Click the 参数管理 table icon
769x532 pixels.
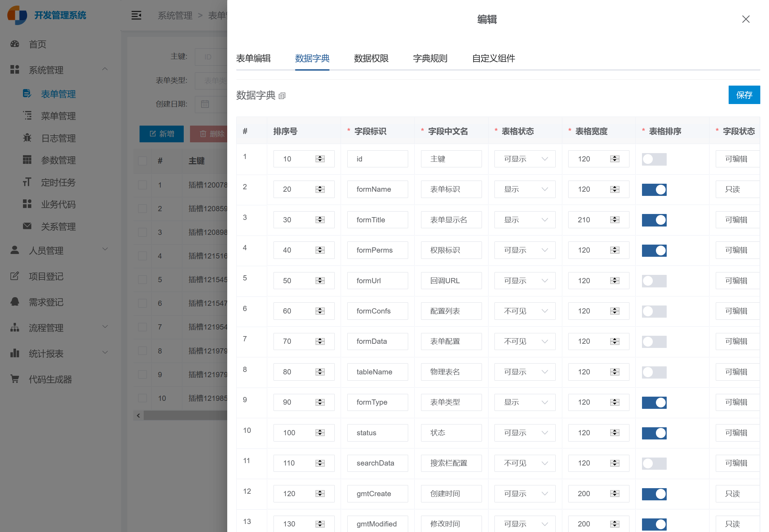pos(27,160)
